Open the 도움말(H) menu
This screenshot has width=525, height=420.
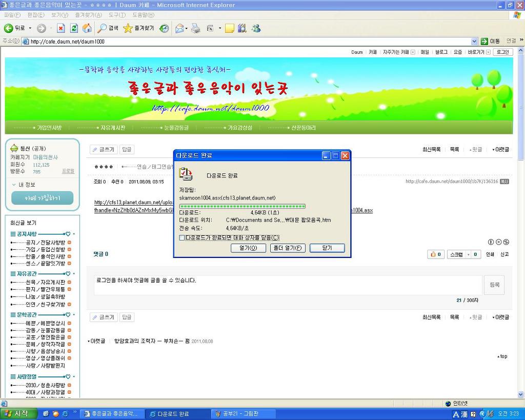tap(144, 15)
